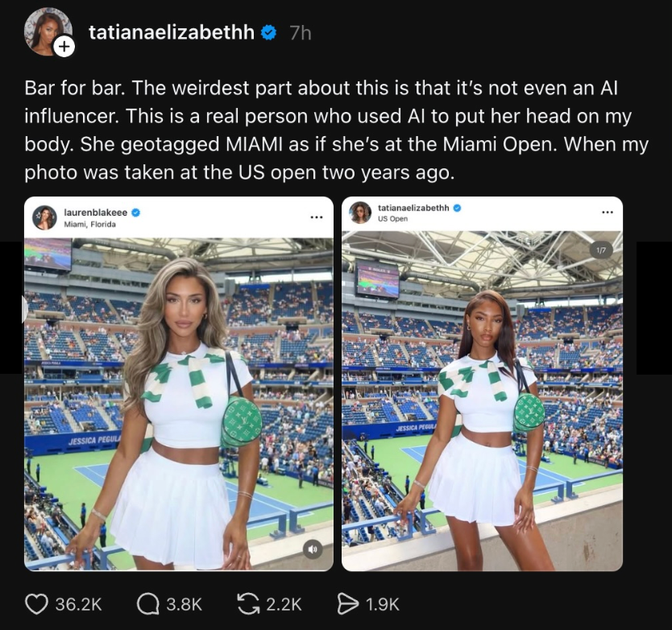Open three-dot menu on laurenblakeee post
Screen dimensions: 672x630
pyautogui.click(x=317, y=218)
